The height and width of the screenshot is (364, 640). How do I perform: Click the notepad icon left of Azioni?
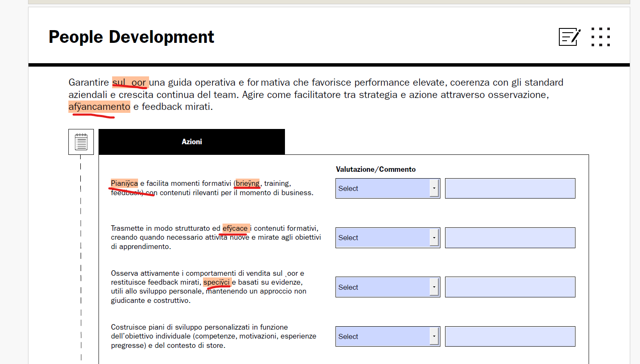[x=81, y=142]
